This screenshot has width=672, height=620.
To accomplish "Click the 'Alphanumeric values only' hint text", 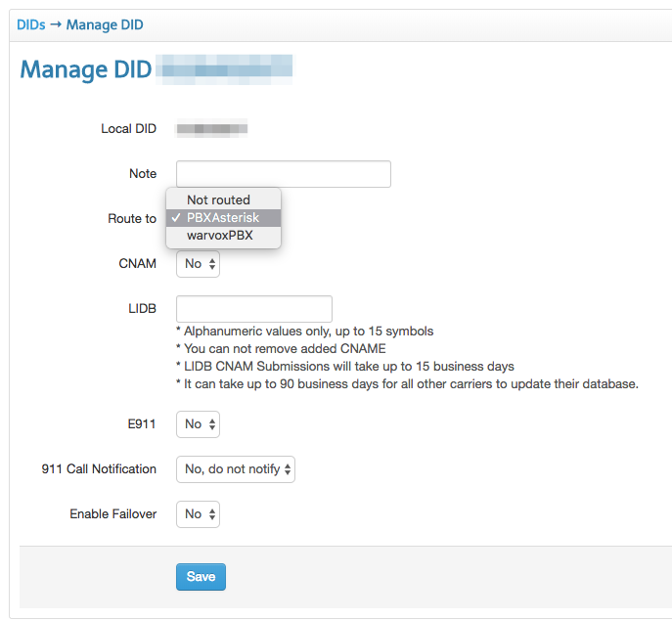I will (x=304, y=331).
